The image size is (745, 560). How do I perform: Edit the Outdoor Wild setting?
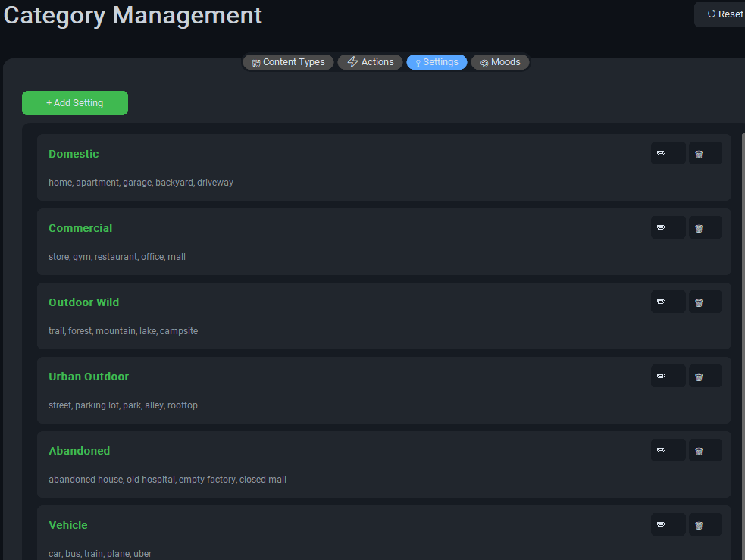[668, 302]
